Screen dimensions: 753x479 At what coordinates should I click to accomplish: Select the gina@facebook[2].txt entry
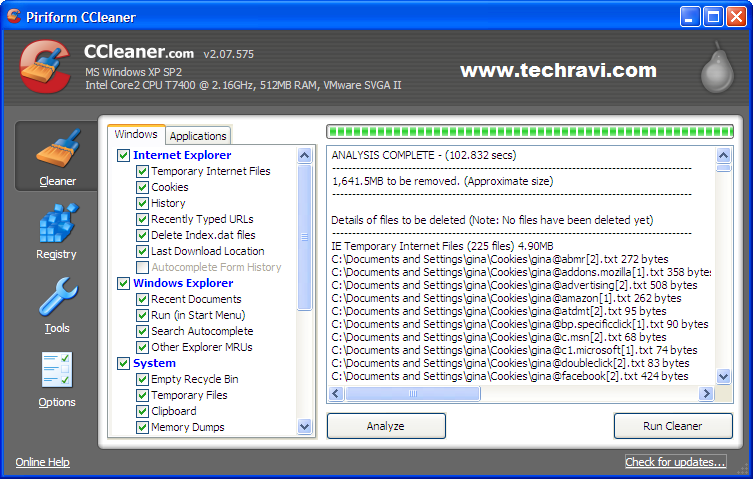point(510,376)
